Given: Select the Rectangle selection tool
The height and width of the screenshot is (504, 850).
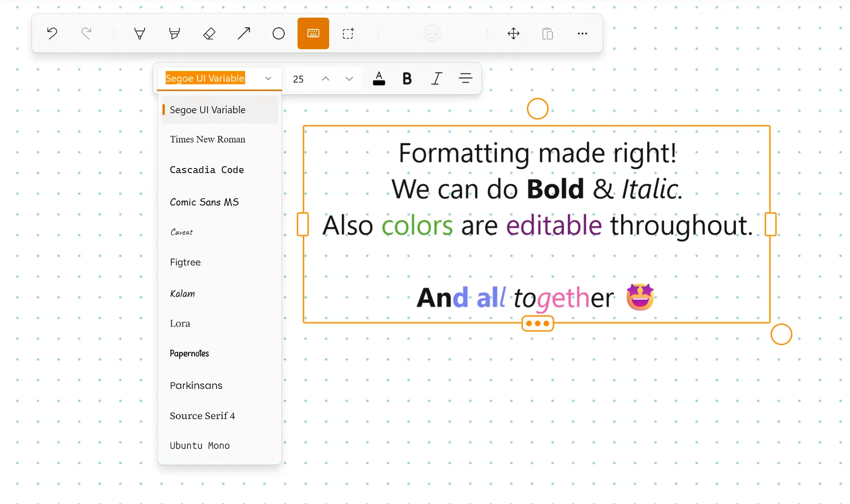Looking at the screenshot, I should click(x=348, y=33).
